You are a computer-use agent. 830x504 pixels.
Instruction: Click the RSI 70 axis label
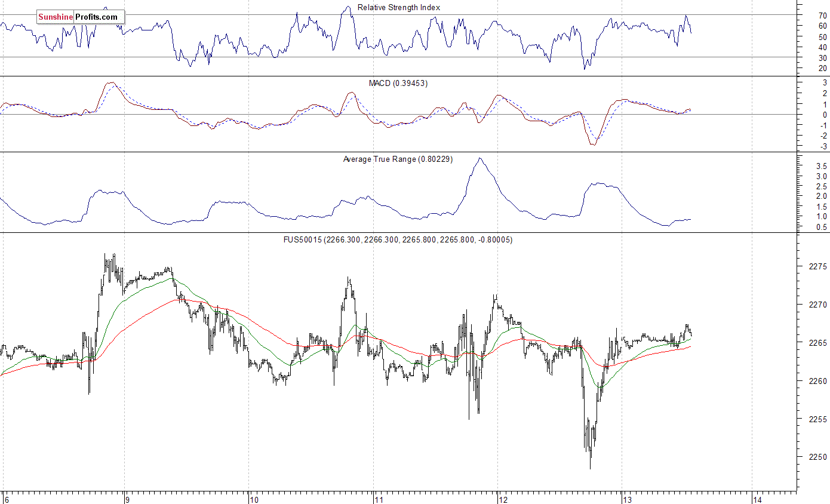tap(823, 15)
